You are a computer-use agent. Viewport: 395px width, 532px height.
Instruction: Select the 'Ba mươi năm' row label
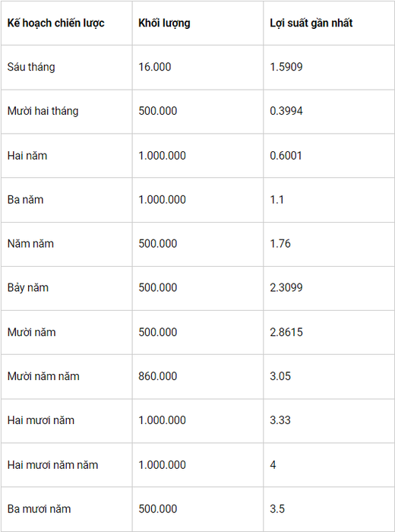pyautogui.click(x=39, y=509)
